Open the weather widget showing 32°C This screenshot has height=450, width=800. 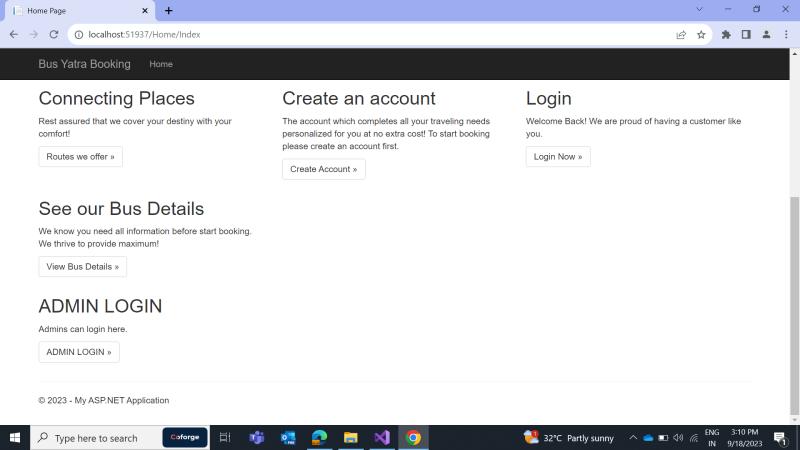click(569, 438)
